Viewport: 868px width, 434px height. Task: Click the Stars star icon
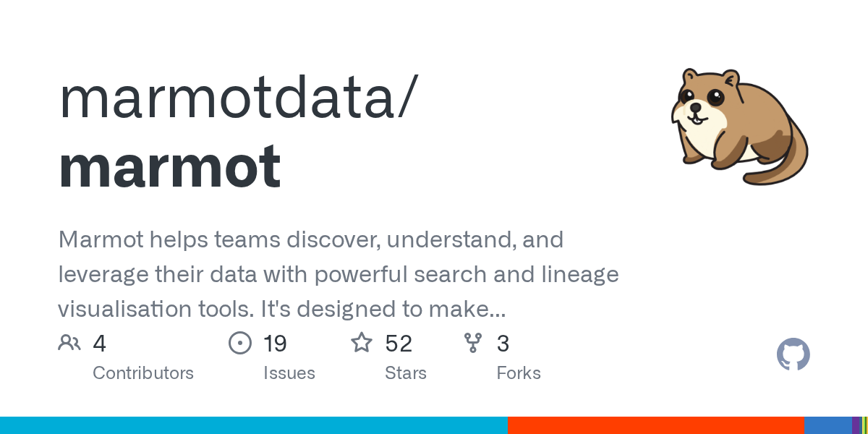coord(362,343)
